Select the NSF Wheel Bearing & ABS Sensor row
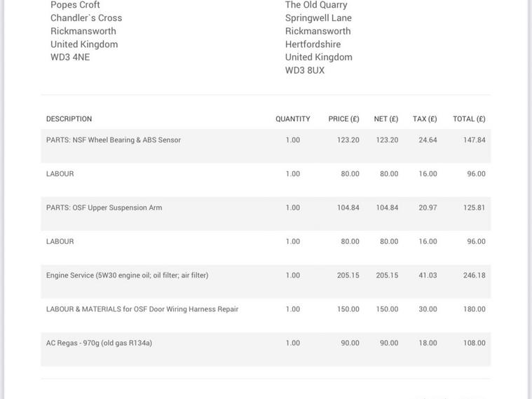The height and width of the screenshot is (399, 532). [266, 146]
